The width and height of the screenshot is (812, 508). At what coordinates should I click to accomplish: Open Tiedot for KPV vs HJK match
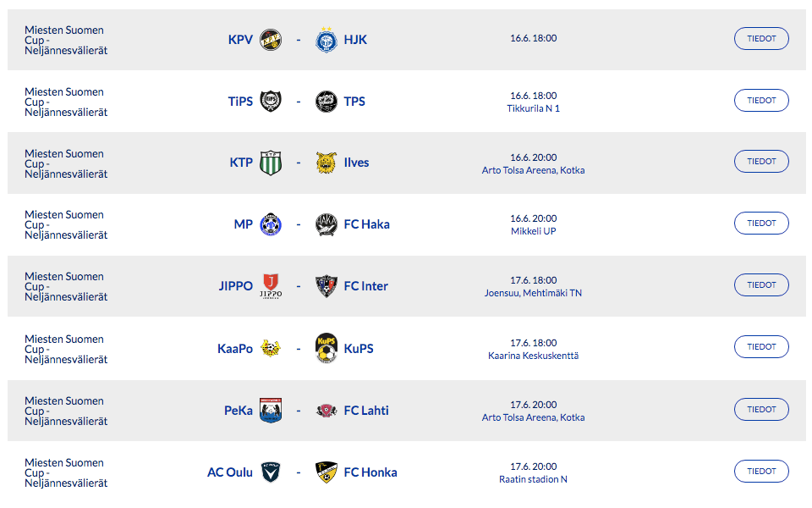tap(761, 39)
